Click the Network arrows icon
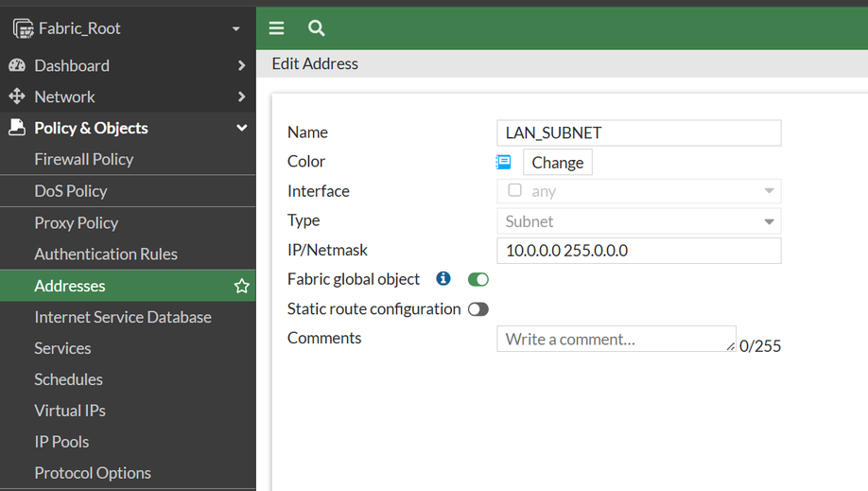 coord(17,96)
